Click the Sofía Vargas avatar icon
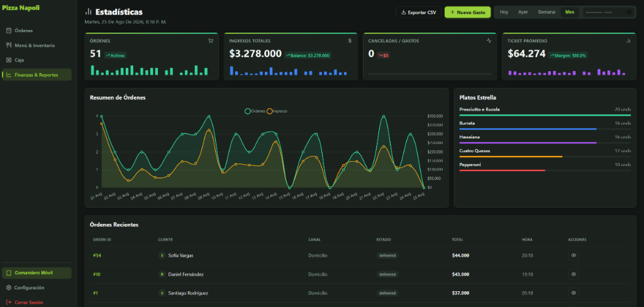This screenshot has height=307, width=644. pos(162,255)
